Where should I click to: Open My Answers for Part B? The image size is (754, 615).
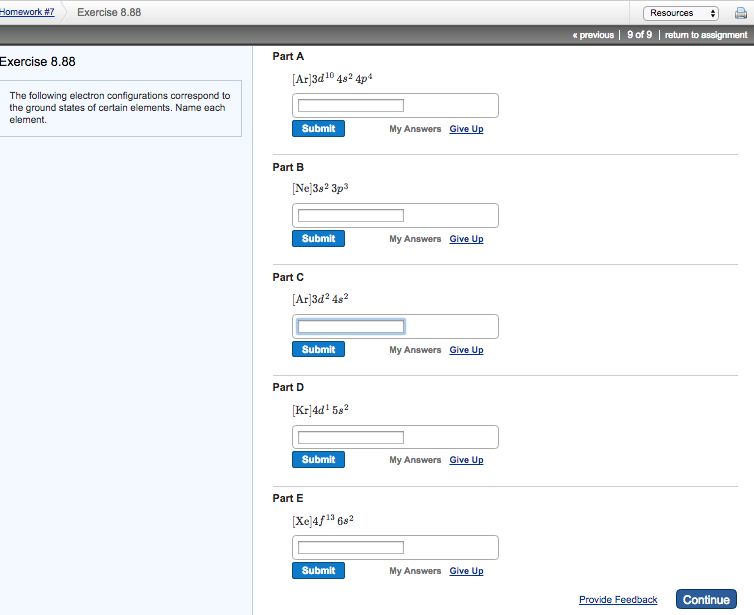point(415,239)
